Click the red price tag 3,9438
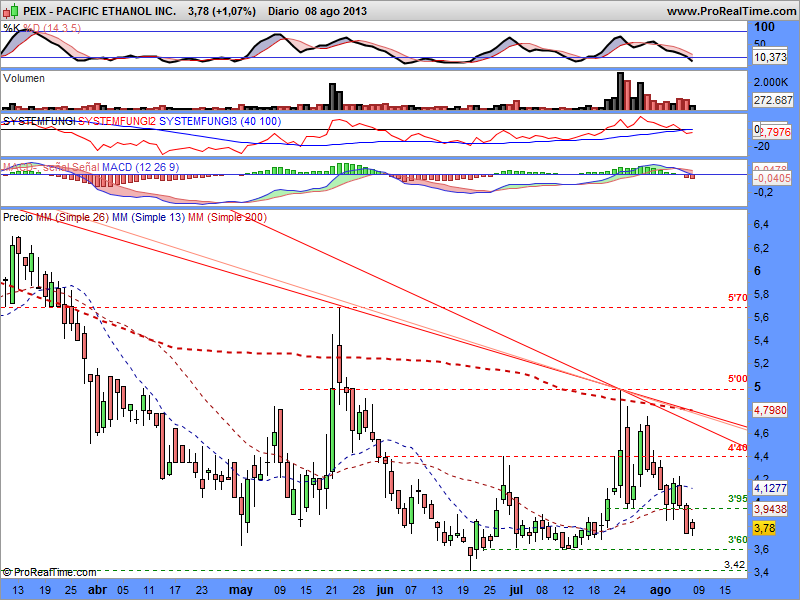Image resolution: width=800 pixels, height=600 pixels. 770,509
